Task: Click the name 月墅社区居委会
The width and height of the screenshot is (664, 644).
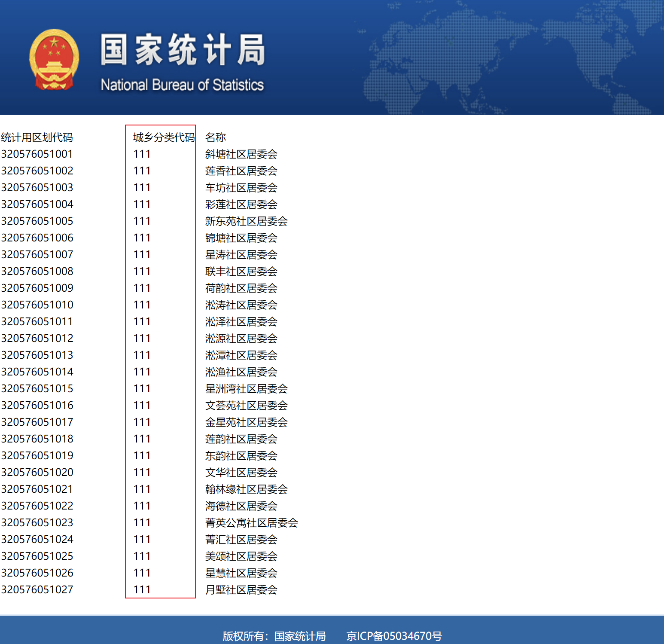Action: (241, 590)
